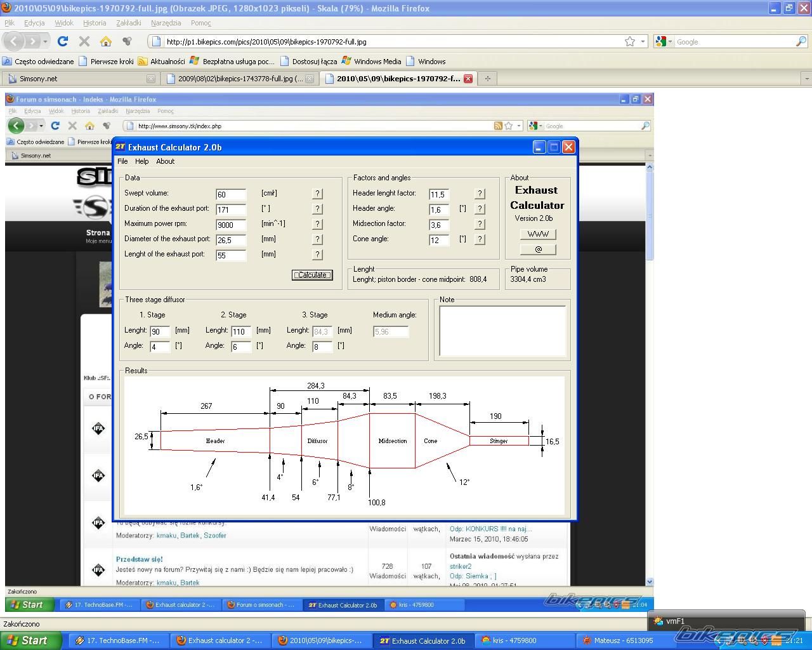Show help for Header angle
The width and height of the screenshot is (812, 650).
pos(480,209)
